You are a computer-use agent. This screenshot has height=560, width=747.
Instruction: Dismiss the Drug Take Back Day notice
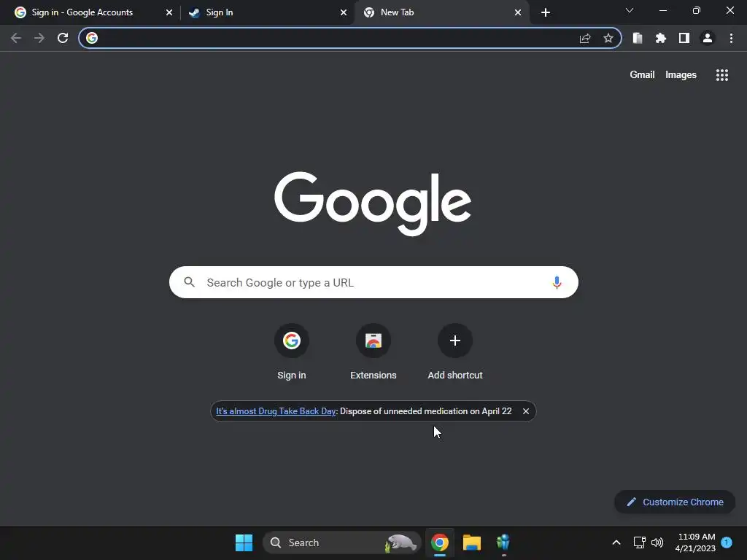click(x=526, y=411)
